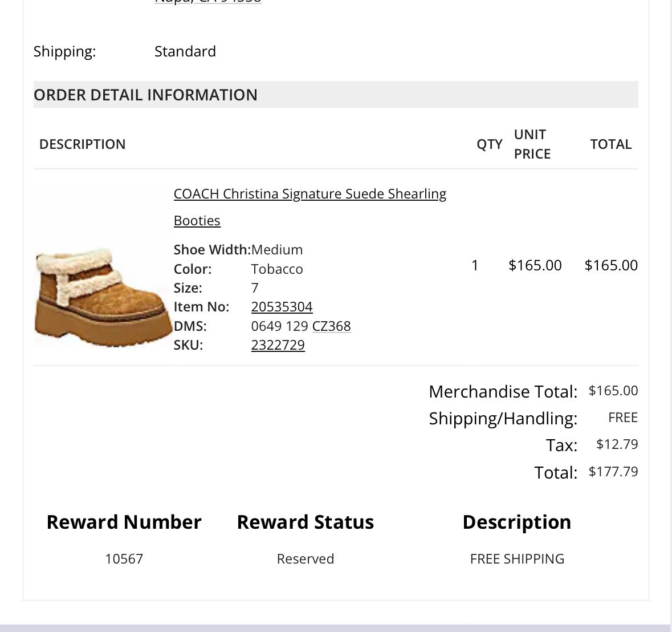Viewport: 672px width, 632px height.
Task: Select the ORDER DETAIL INFORMATION header
Action: [x=336, y=94]
